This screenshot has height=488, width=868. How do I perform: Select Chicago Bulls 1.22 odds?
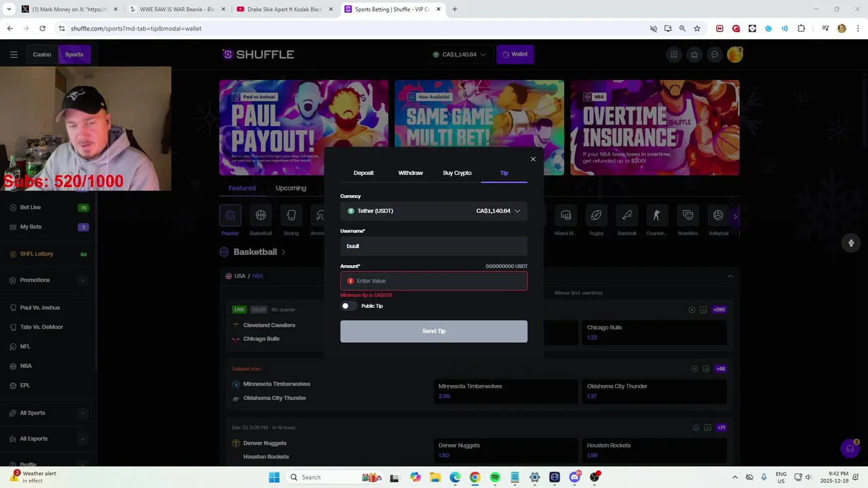(654, 332)
